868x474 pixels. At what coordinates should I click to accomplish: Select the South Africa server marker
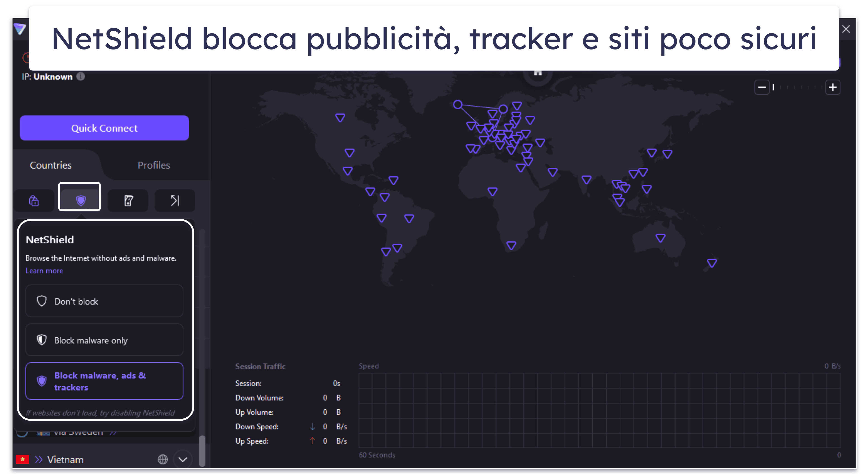point(511,245)
